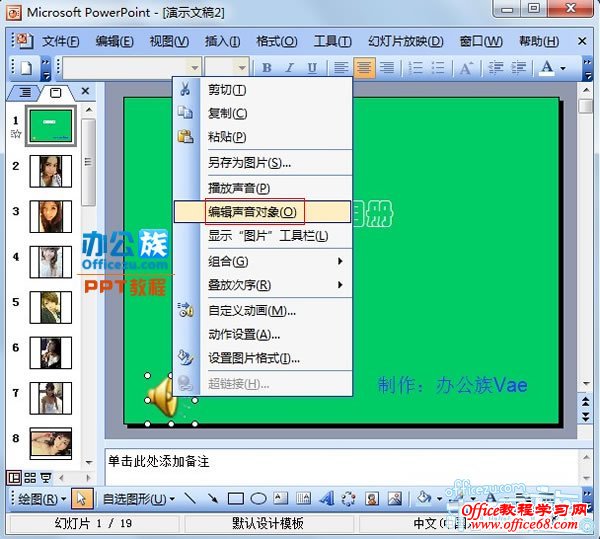
Task: Select slide 5 thumbnail
Action: (x=51, y=308)
